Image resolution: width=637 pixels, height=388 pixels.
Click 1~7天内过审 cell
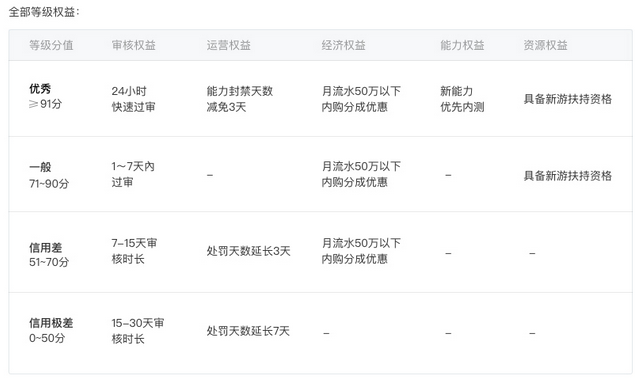click(x=133, y=174)
